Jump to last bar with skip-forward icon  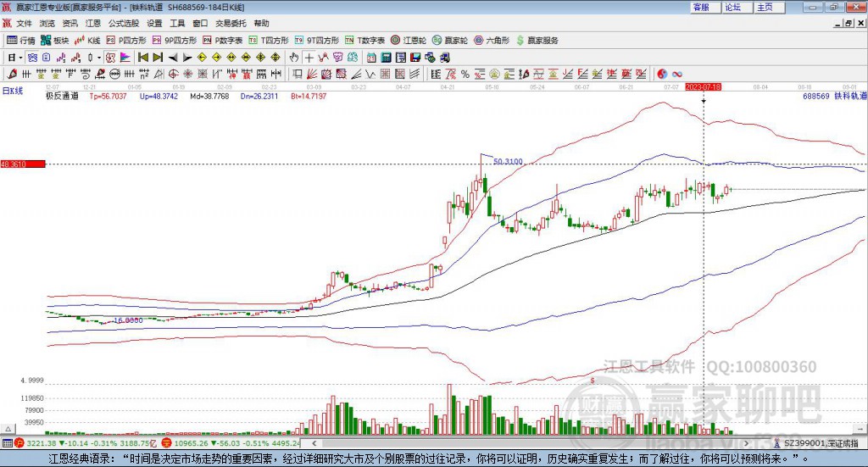coord(158,58)
